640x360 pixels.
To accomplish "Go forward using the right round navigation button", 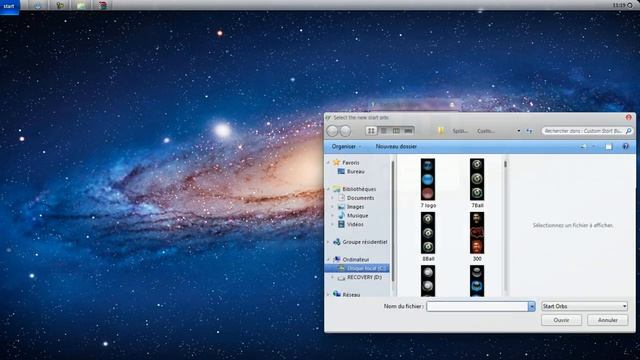I will pos(345,131).
